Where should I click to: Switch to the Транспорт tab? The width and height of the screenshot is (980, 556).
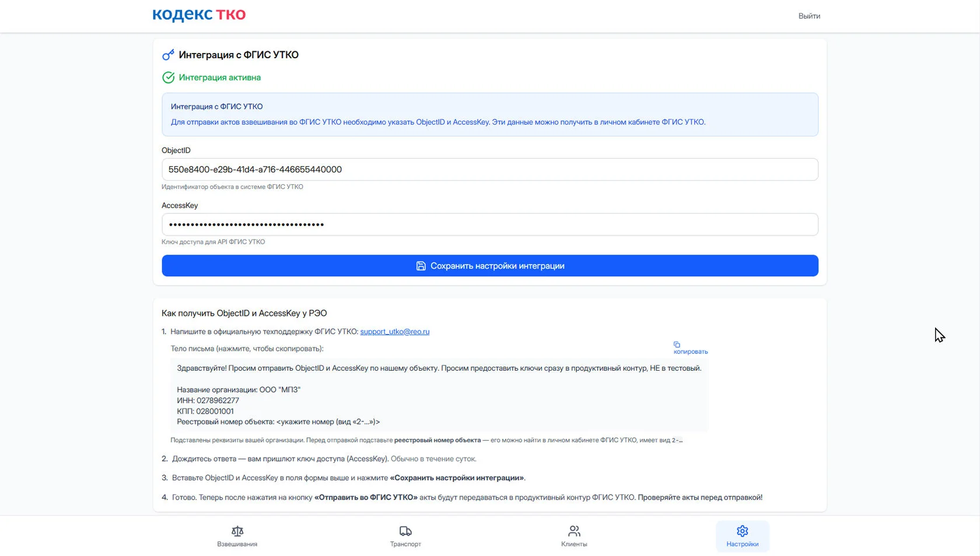click(x=405, y=536)
